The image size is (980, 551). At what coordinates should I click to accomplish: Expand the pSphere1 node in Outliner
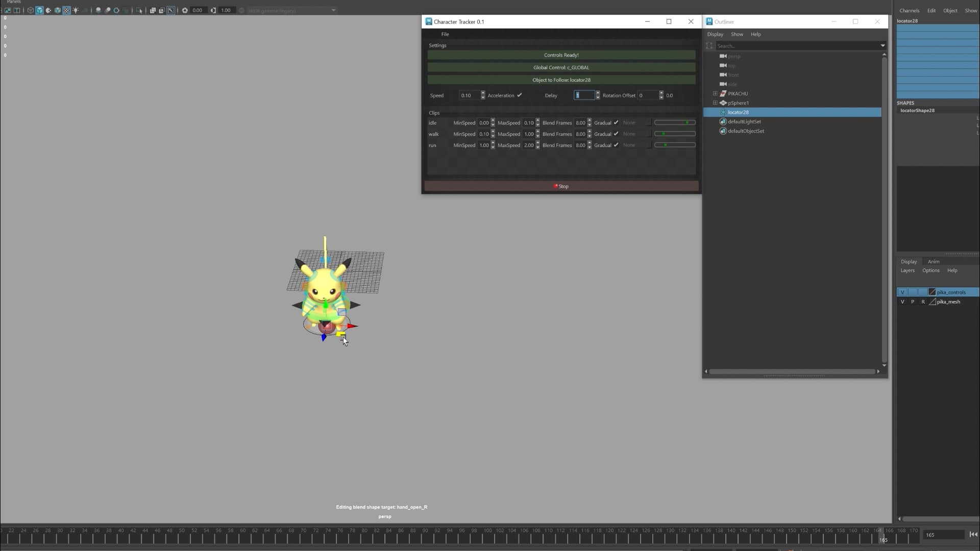715,103
